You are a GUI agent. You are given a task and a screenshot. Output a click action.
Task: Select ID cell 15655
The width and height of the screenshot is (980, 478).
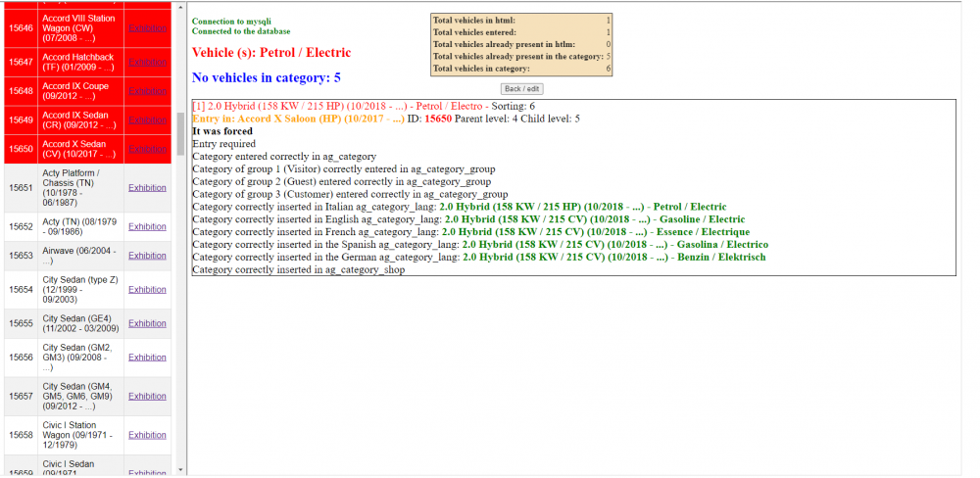pyautogui.click(x=22, y=323)
